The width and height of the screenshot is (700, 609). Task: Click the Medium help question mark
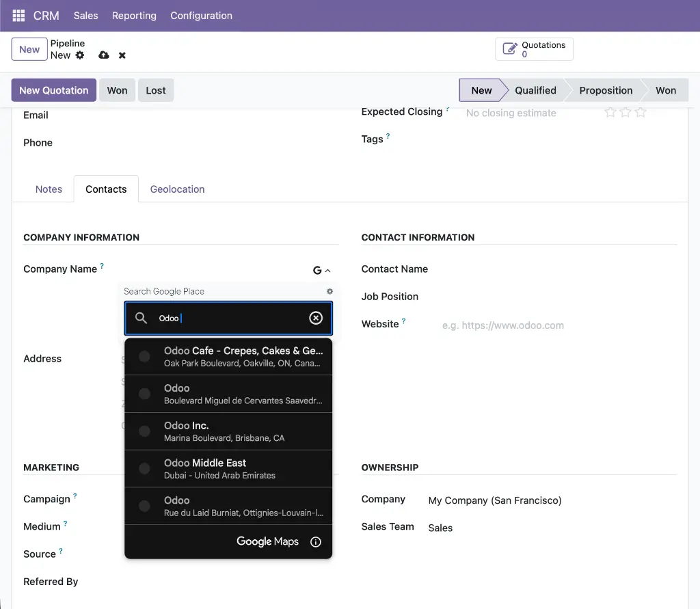pos(65,524)
